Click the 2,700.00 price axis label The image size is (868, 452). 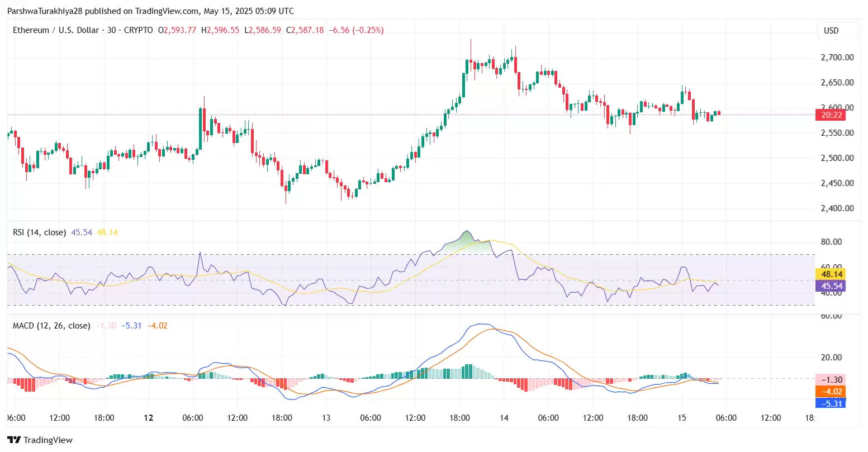(x=837, y=56)
